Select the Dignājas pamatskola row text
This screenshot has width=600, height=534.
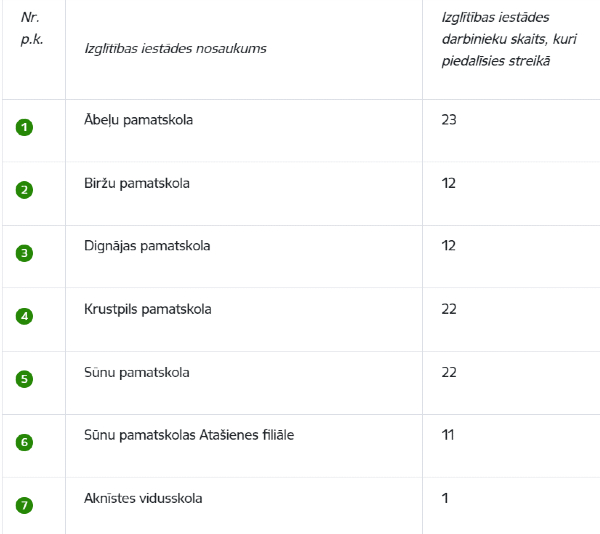(x=147, y=246)
